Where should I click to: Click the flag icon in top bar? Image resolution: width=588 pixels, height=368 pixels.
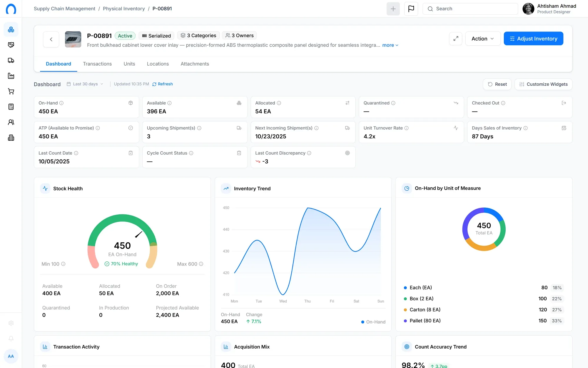[411, 9]
